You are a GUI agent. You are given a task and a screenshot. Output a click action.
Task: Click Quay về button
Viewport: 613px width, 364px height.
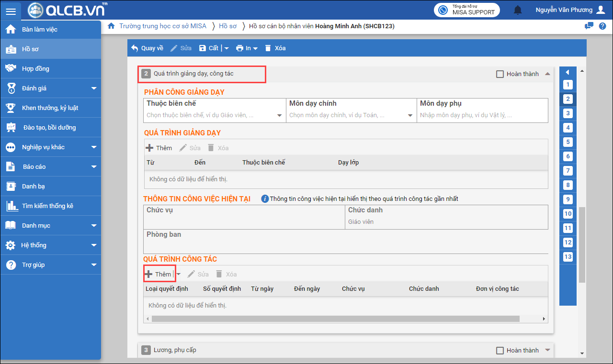tap(148, 48)
